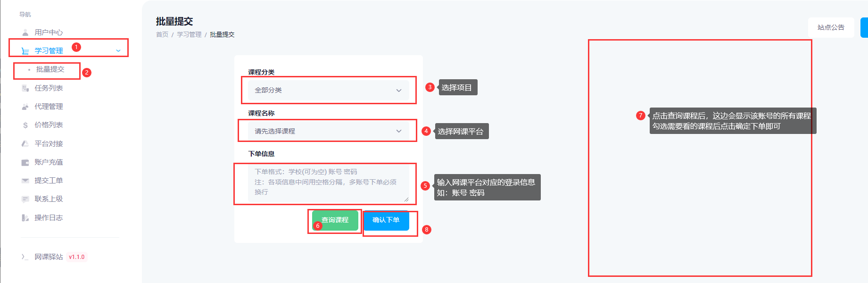Click the 价格列表 dollar icon
Viewport: 868px width, 283px height.
(x=25, y=125)
